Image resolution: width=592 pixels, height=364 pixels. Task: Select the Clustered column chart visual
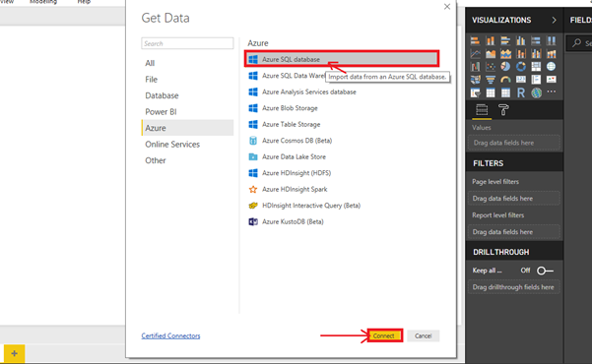(x=521, y=40)
